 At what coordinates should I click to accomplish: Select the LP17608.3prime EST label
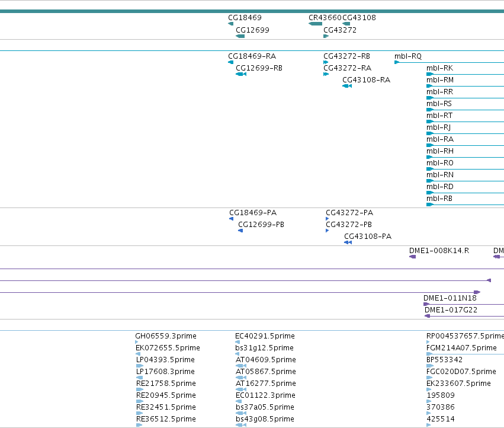166,372
